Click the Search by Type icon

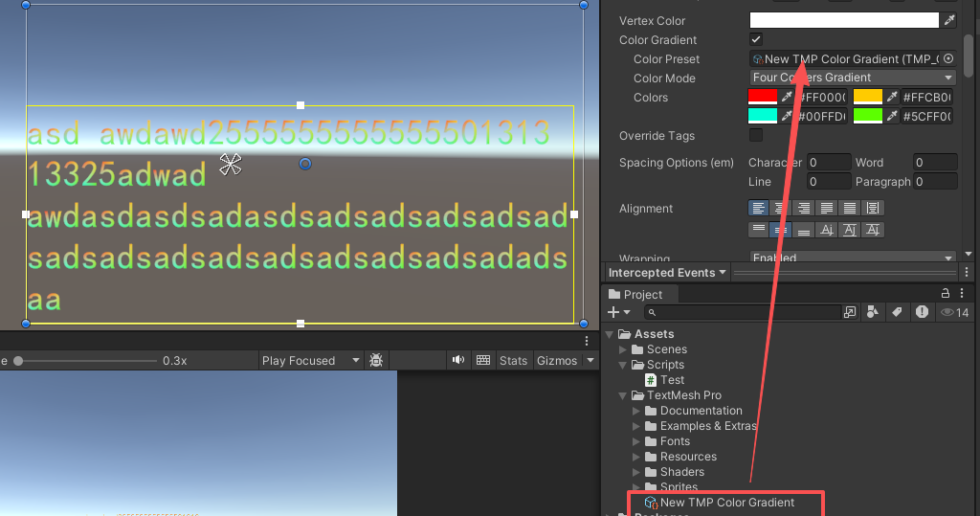coord(873,312)
